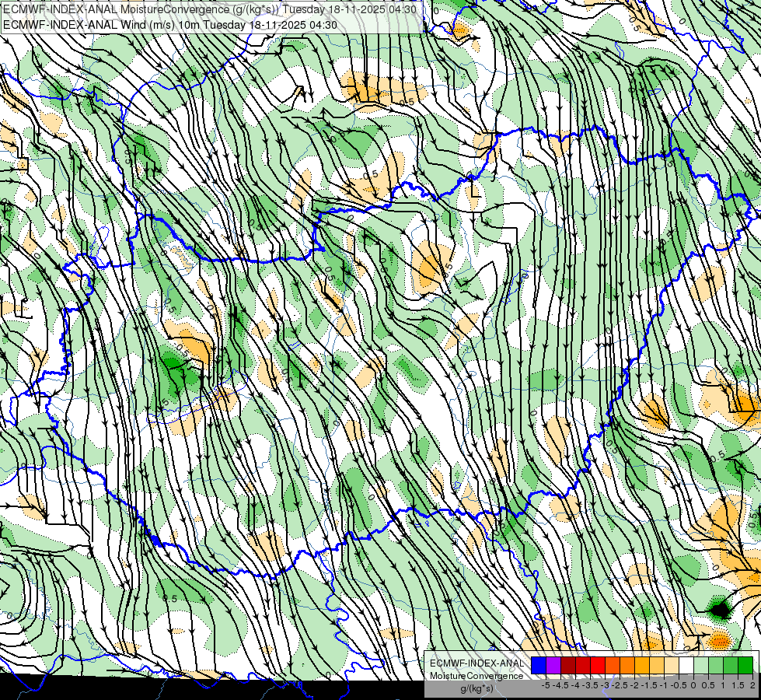Click the orange-red swatch left of -2.5

click(613, 665)
